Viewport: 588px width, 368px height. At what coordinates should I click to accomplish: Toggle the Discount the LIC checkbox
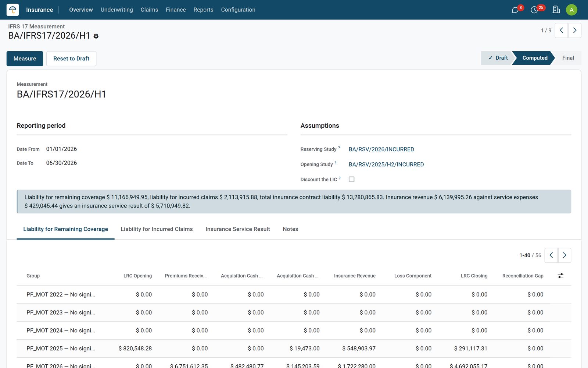[x=352, y=179]
